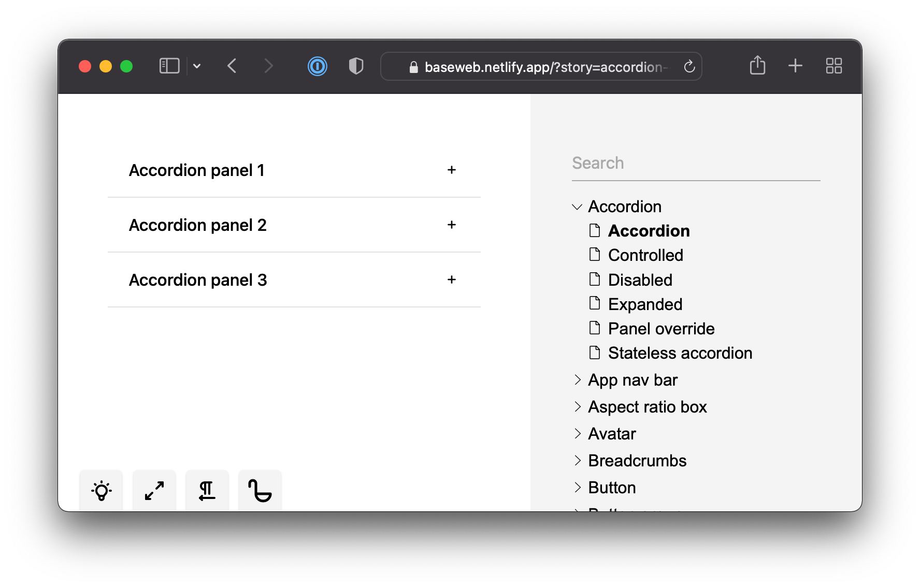Expand Accordion panel 3 with its plus button
This screenshot has width=920, height=588.
coord(451,280)
